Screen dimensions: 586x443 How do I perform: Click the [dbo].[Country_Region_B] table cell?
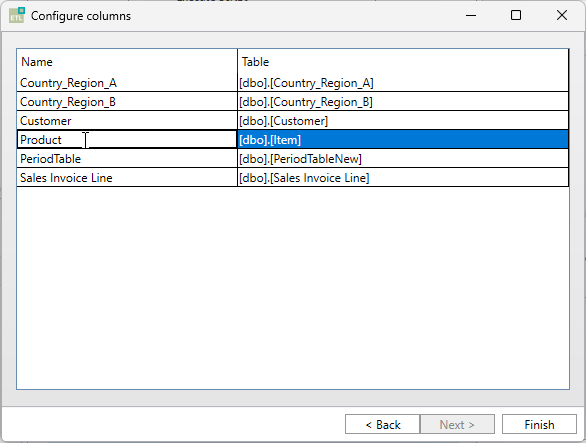(x=403, y=102)
